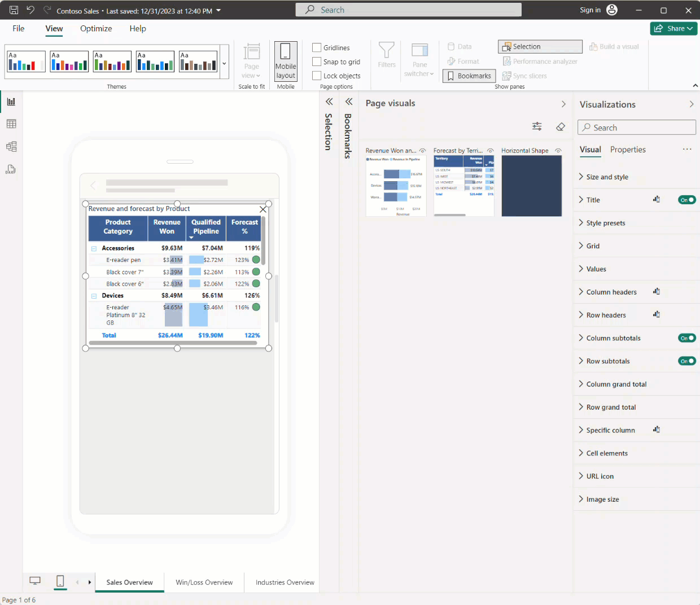Click the eraser icon to remove all visuals
Image resolution: width=700 pixels, height=605 pixels.
561,126
